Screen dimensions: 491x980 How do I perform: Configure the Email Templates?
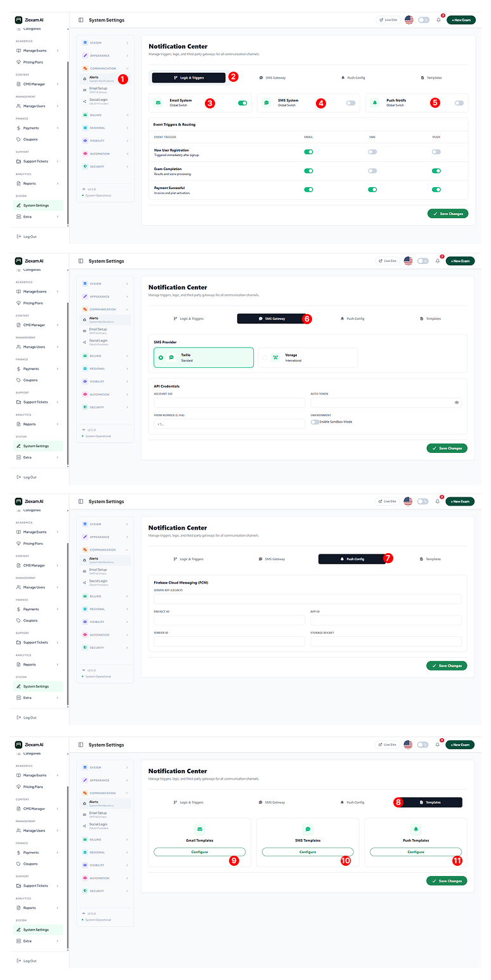(200, 852)
